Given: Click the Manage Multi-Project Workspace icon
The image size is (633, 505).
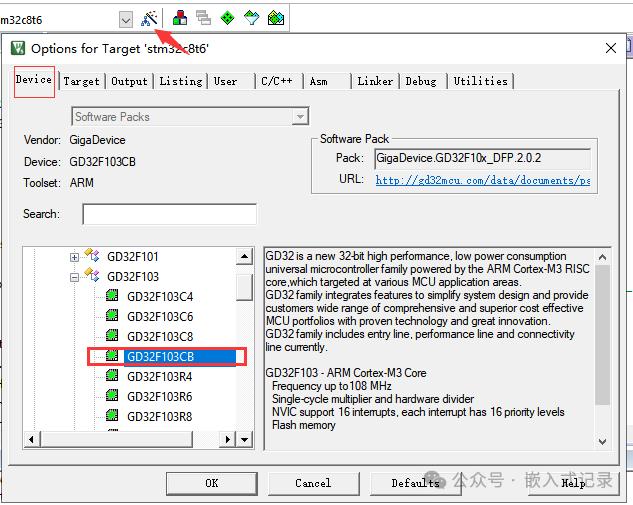Looking at the screenshot, I should (203, 18).
